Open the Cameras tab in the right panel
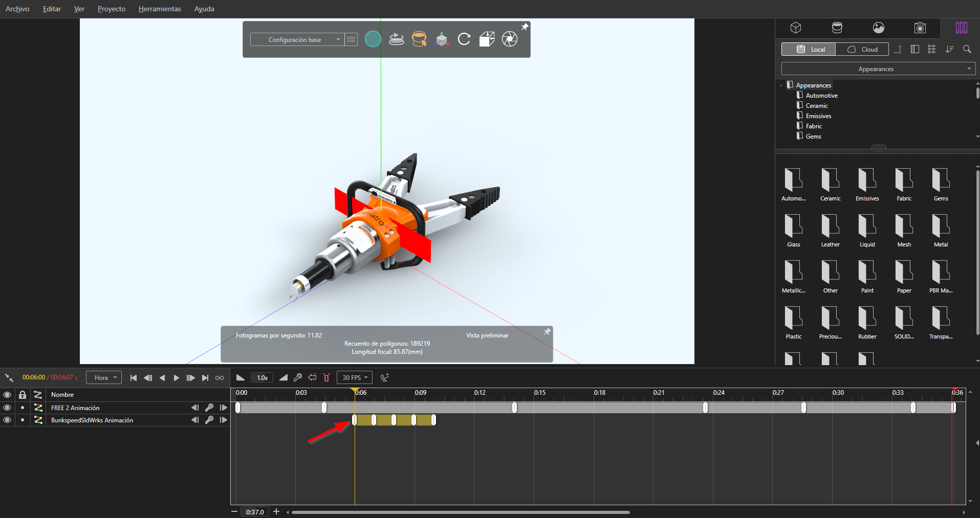The image size is (980, 518). click(x=920, y=28)
